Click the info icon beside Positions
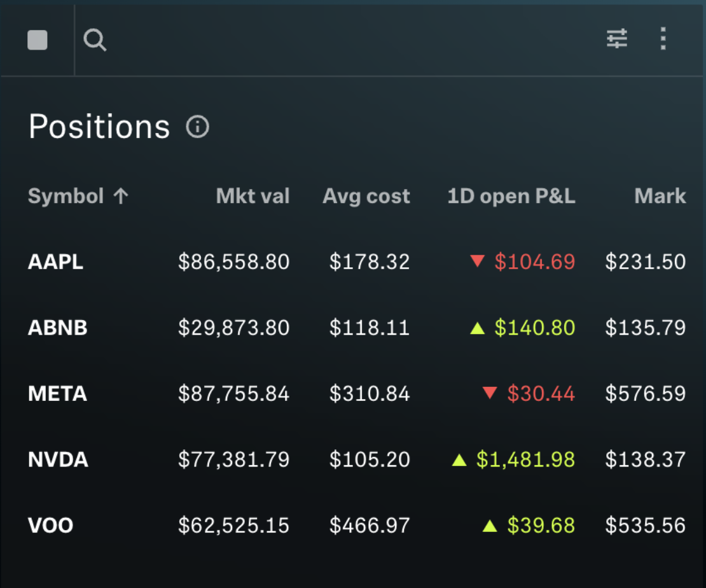Screen dimensions: 706x588 click(197, 127)
